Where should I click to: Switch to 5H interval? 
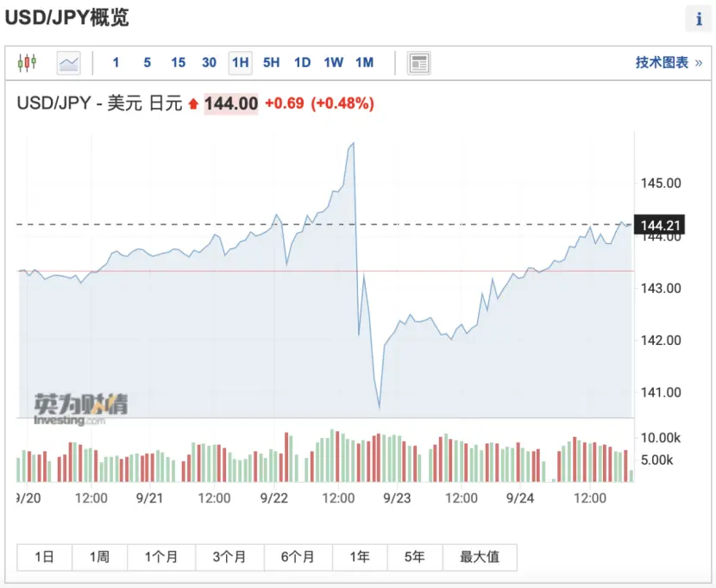[271, 63]
